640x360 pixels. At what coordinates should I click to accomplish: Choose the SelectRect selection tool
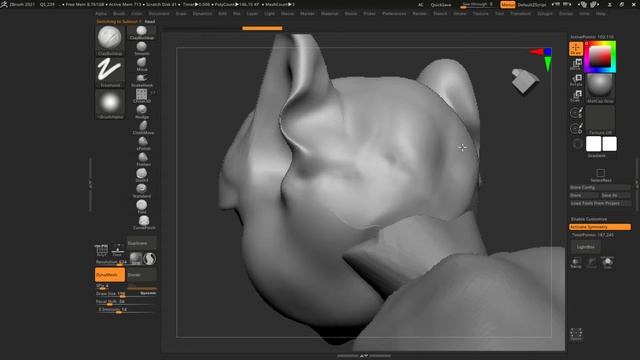600,175
